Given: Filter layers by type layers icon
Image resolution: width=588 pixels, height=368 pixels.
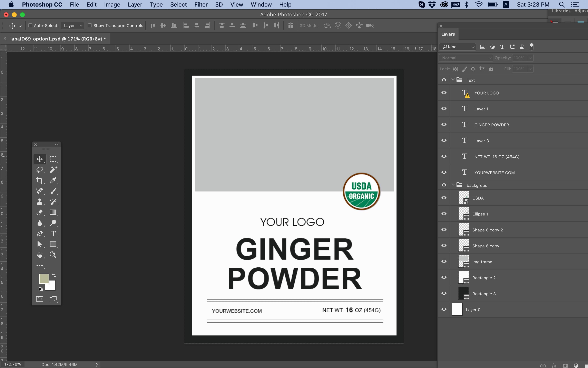Looking at the screenshot, I should click(x=502, y=47).
